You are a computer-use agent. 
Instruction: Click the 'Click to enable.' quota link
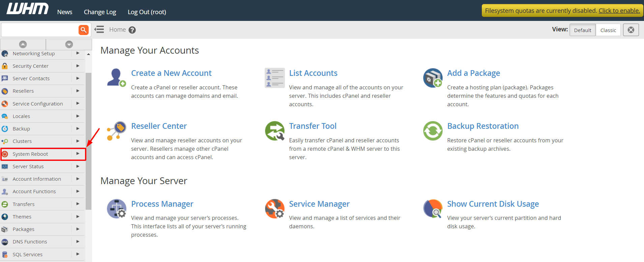point(619,10)
